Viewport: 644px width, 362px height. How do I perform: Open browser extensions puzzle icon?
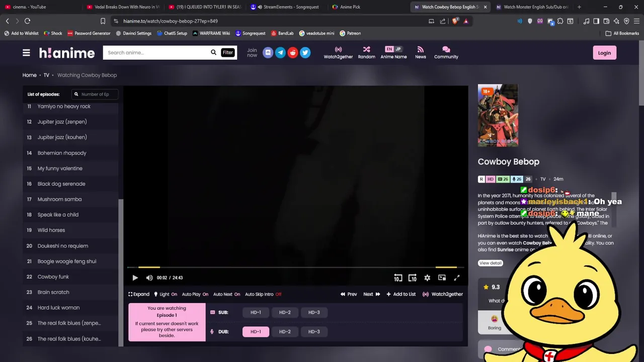pos(560,21)
